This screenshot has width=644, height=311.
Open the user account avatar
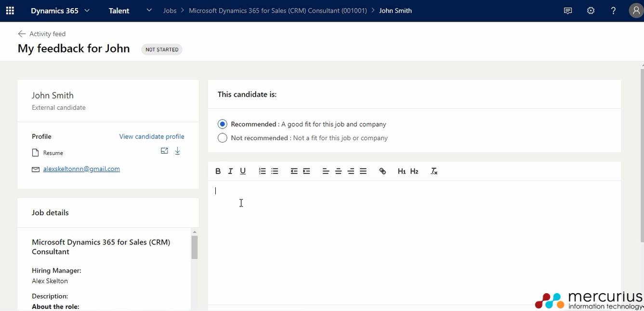636,11
